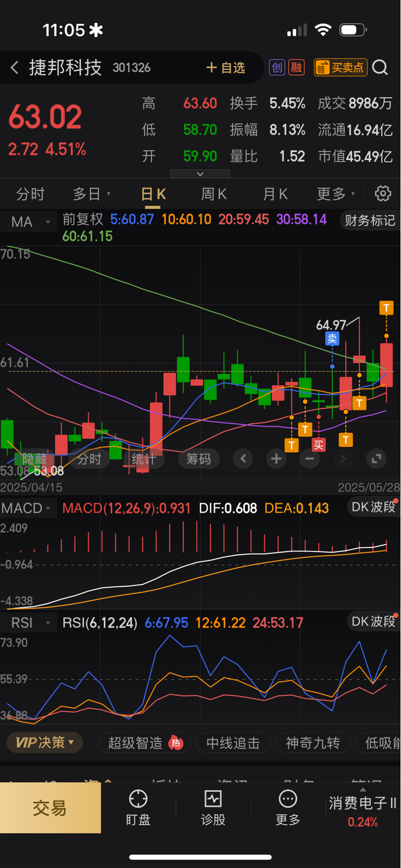
Task: Tap the 64.97 high price label
Action: pyautogui.click(x=331, y=325)
